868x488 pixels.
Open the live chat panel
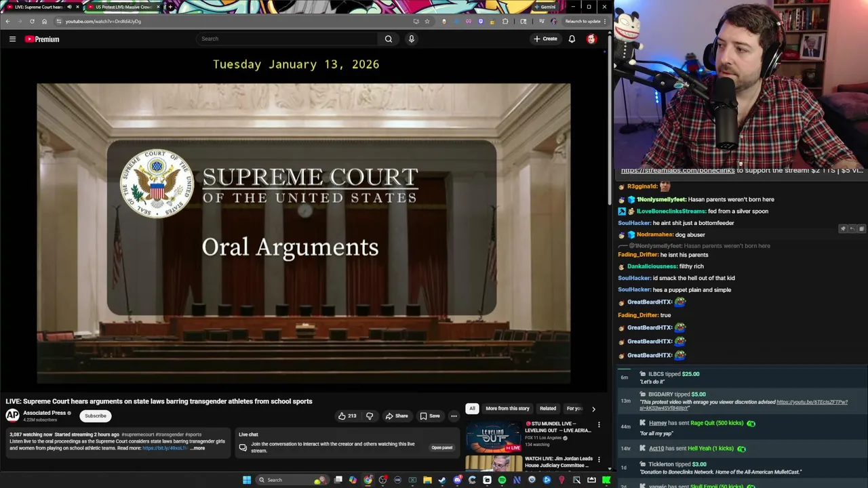441,447
